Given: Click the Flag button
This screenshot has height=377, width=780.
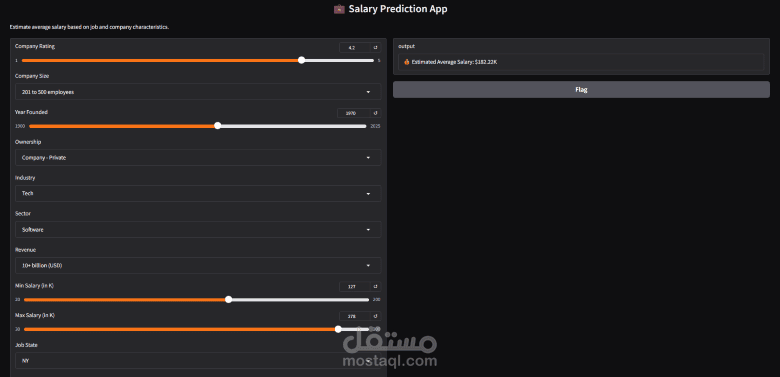Looking at the screenshot, I should [x=581, y=90].
